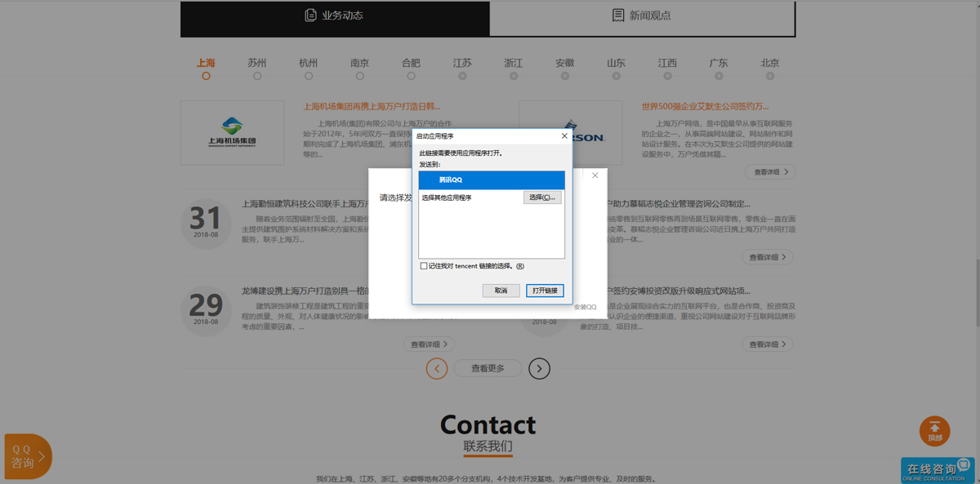
Task: Open article 上海机场集团再携上海万户打造日韩...
Action: (x=372, y=106)
